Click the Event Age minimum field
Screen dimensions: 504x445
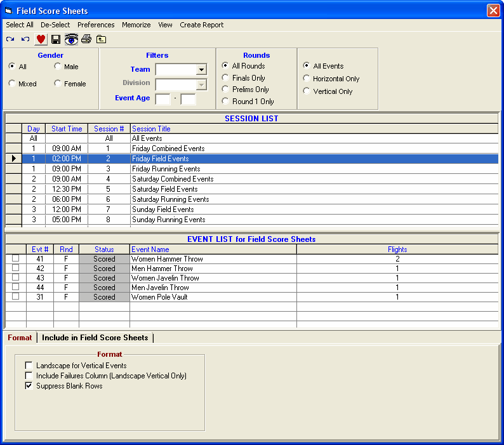tap(162, 99)
